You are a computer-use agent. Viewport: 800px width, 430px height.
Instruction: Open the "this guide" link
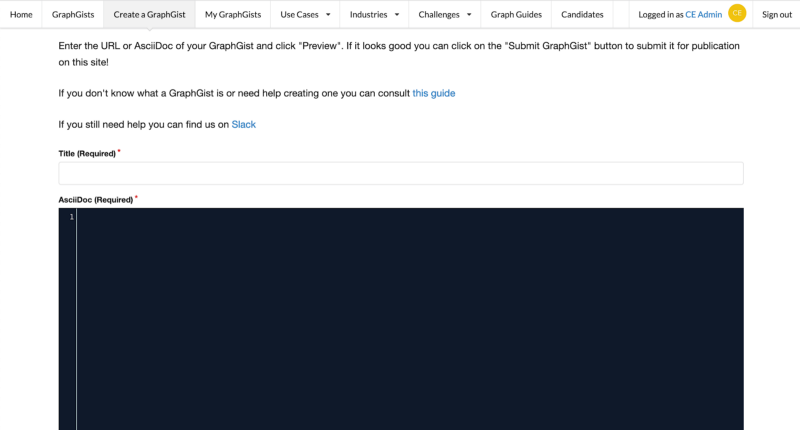(434, 93)
